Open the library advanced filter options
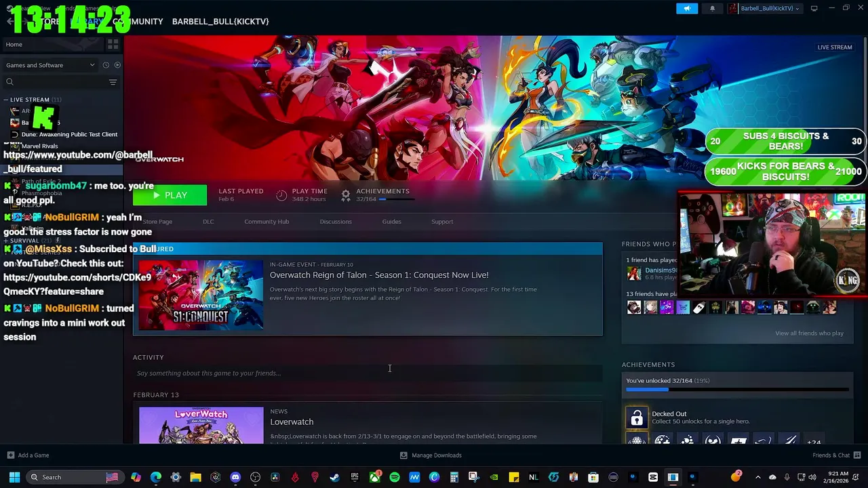Viewport: 868px width, 488px height. pos(113,82)
